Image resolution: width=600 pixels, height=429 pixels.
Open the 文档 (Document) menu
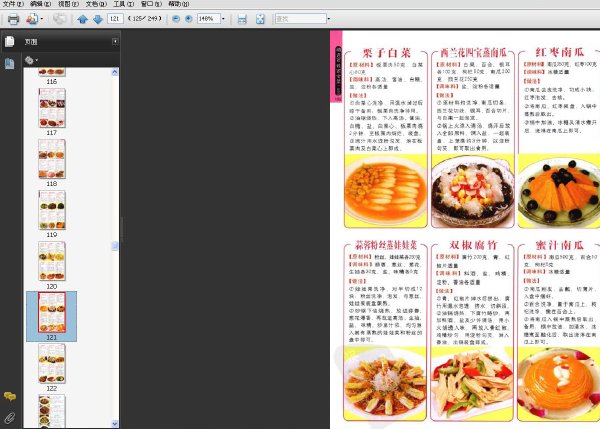(96, 4)
